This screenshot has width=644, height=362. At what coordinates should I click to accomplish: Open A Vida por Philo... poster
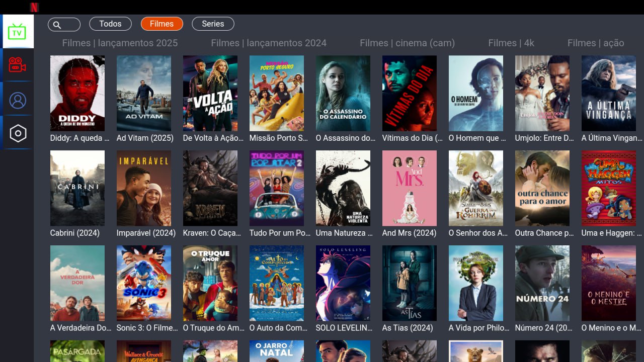coord(476,283)
